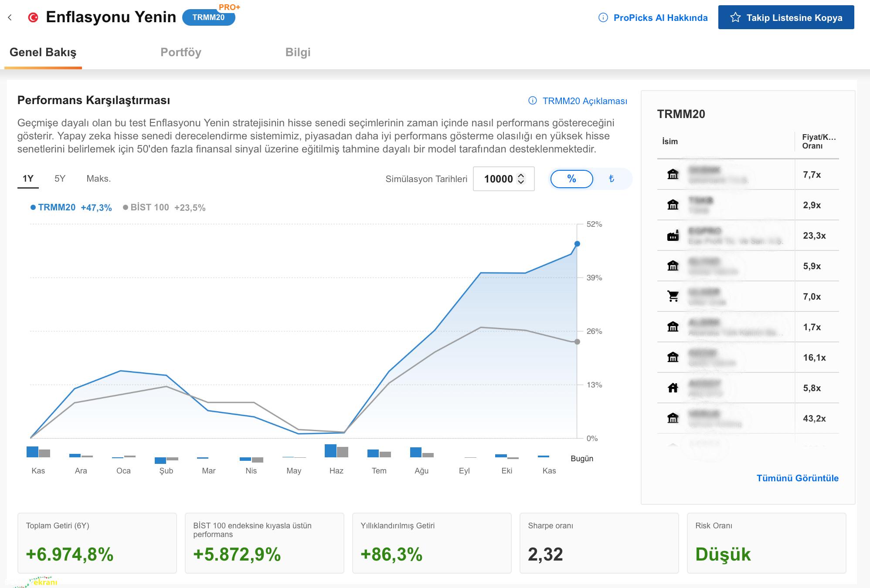Switch the chart to Turkish lira mode
This screenshot has width=870, height=588.
pyautogui.click(x=611, y=179)
